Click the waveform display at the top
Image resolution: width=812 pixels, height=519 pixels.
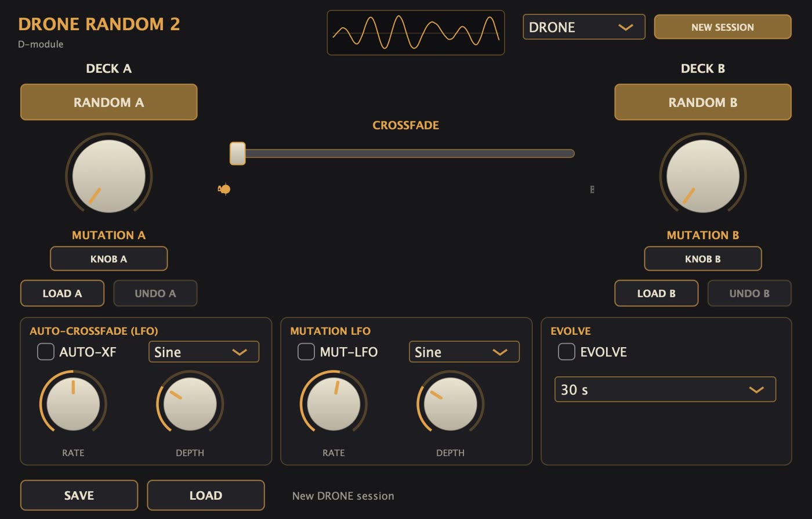(415, 33)
